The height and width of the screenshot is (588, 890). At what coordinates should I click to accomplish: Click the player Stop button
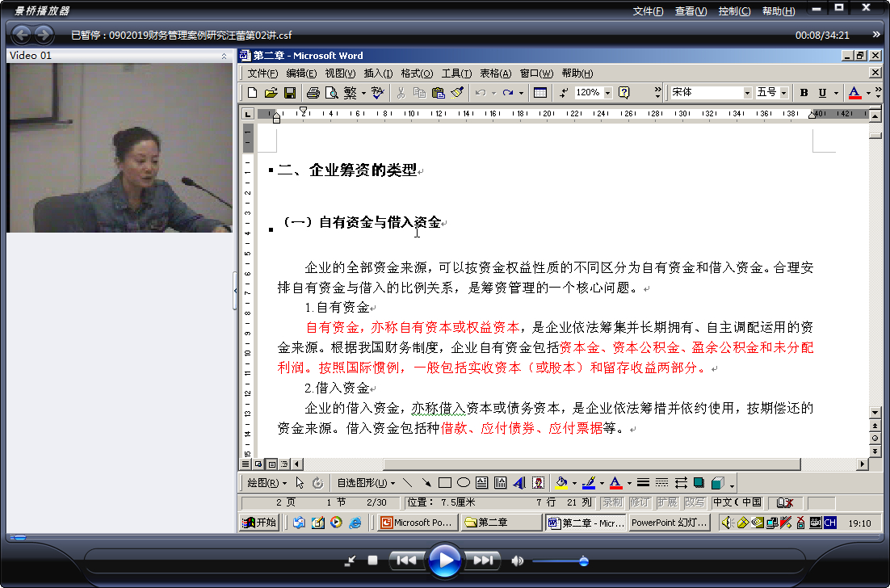(x=372, y=561)
